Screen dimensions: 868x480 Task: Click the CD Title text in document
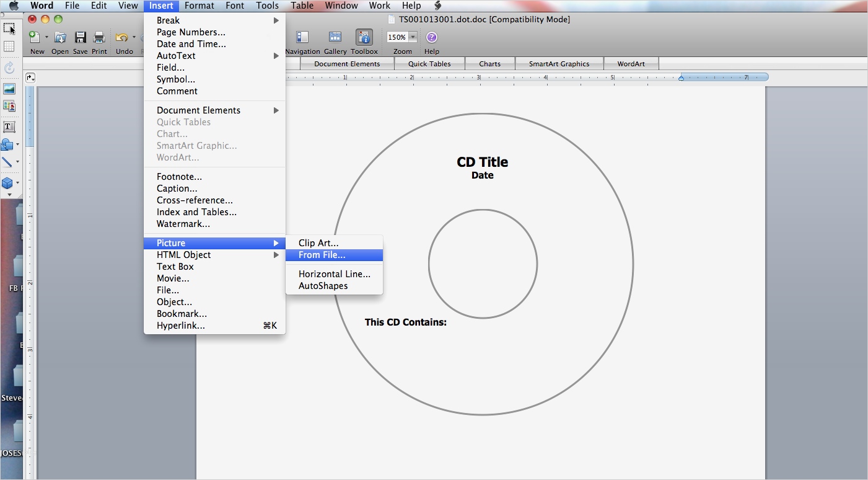coord(482,162)
